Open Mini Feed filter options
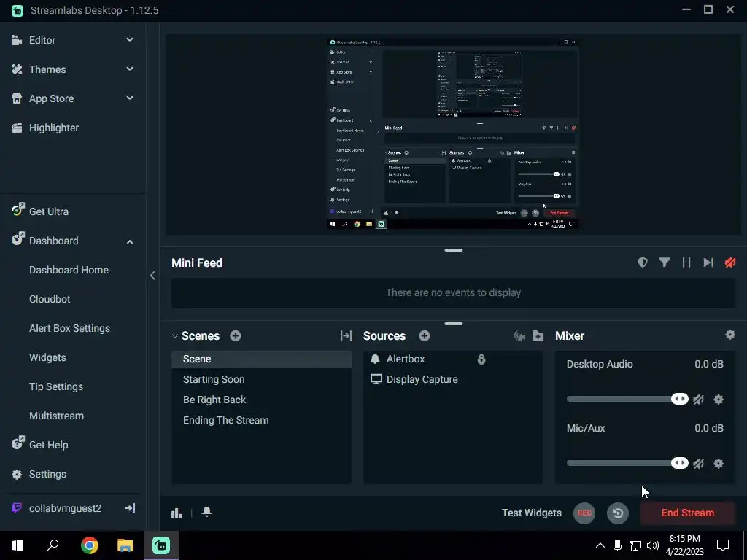 point(665,262)
